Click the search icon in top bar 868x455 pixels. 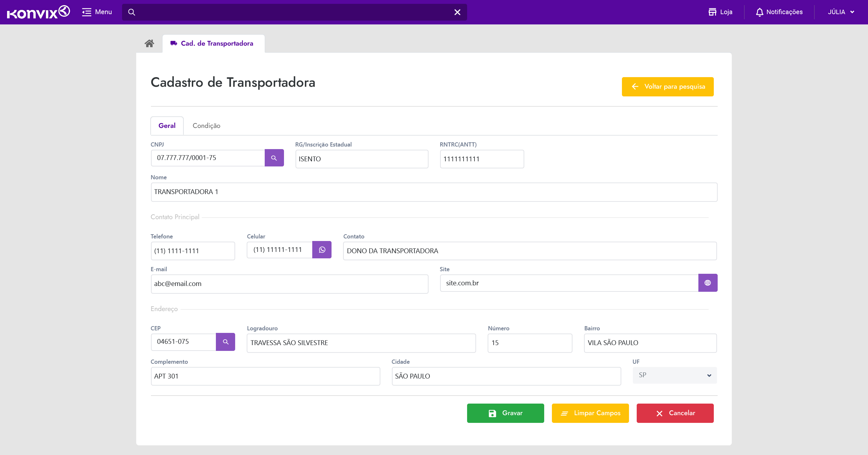pyautogui.click(x=132, y=12)
